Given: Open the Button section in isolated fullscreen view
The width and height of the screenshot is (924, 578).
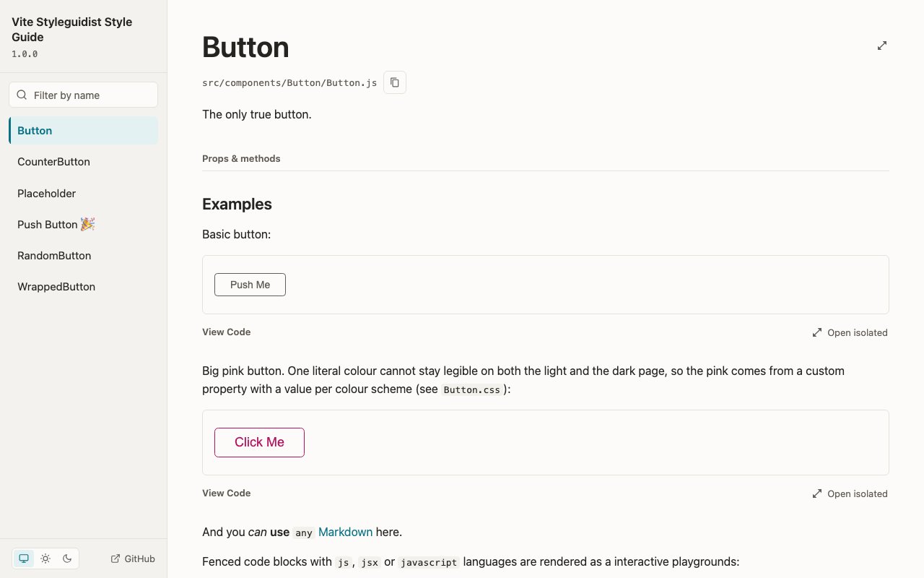Looking at the screenshot, I should pyautogui.click(x=881, y=46).
